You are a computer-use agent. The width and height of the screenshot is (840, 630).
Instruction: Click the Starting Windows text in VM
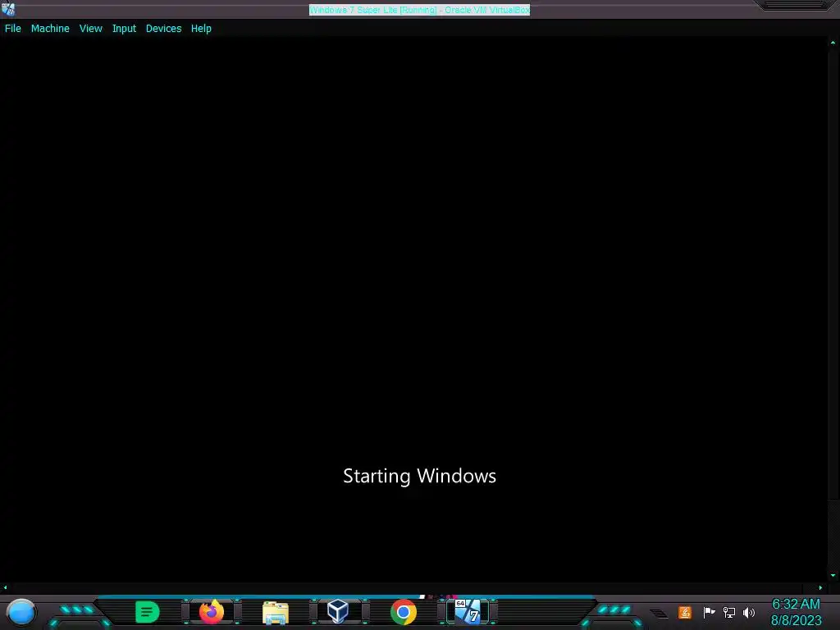click(419, 476)
